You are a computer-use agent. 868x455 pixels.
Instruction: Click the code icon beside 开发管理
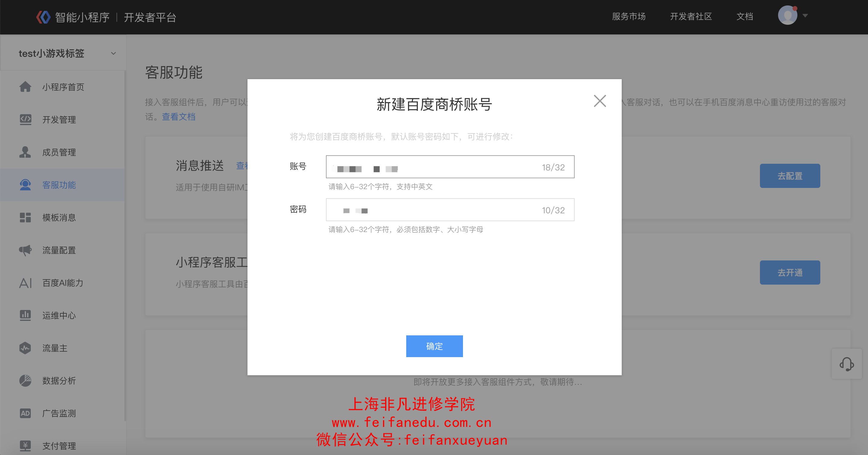coord(25,119)
